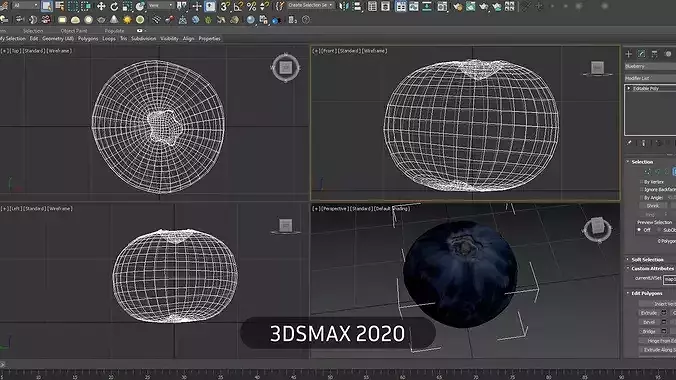676x380 pixels.
Task: Toggle the 3D Snaps icon
Action: (x=225, y=6)
